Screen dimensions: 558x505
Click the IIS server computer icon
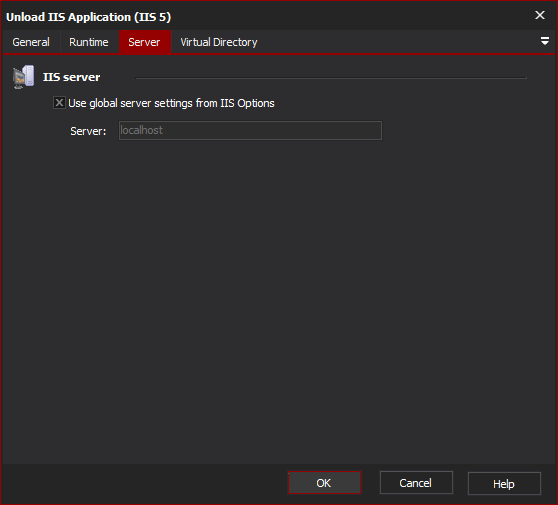click(23, 77)
